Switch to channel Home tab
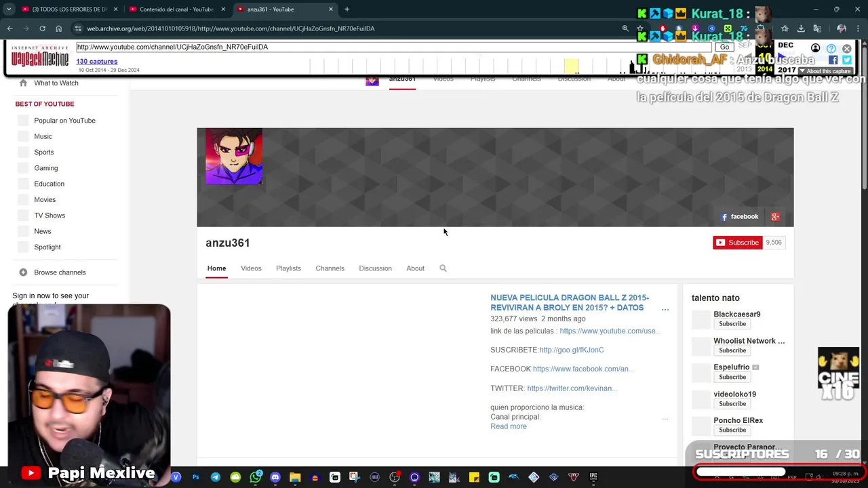 click(216, 268)
